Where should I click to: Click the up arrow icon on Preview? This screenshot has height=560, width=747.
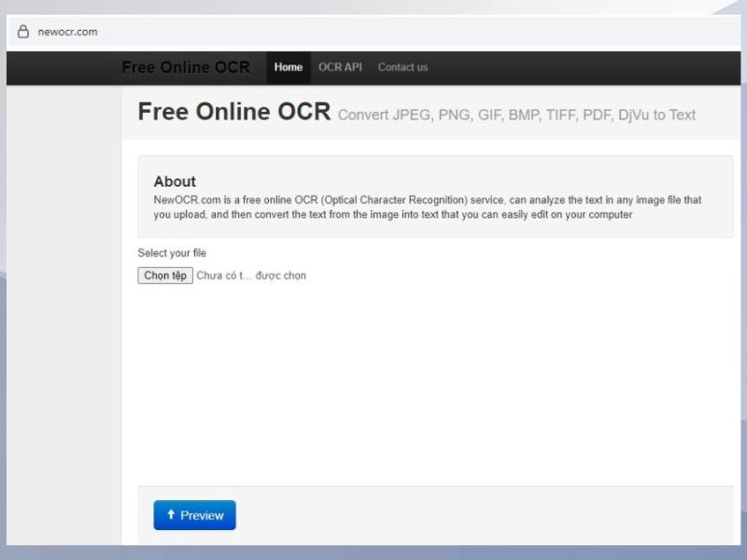(x=171, y=515)
